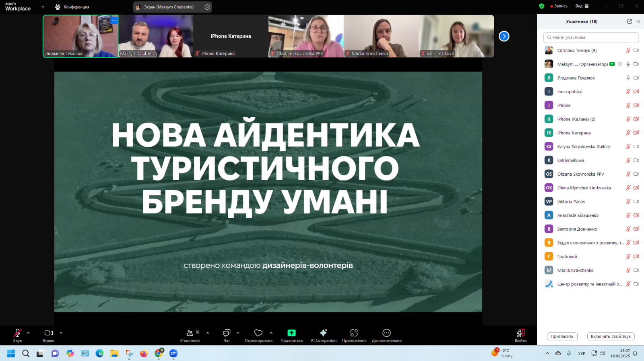Expand audio options arrow next to Звук
The height and width of the screenshot is (361, 644).
[28, 333]
